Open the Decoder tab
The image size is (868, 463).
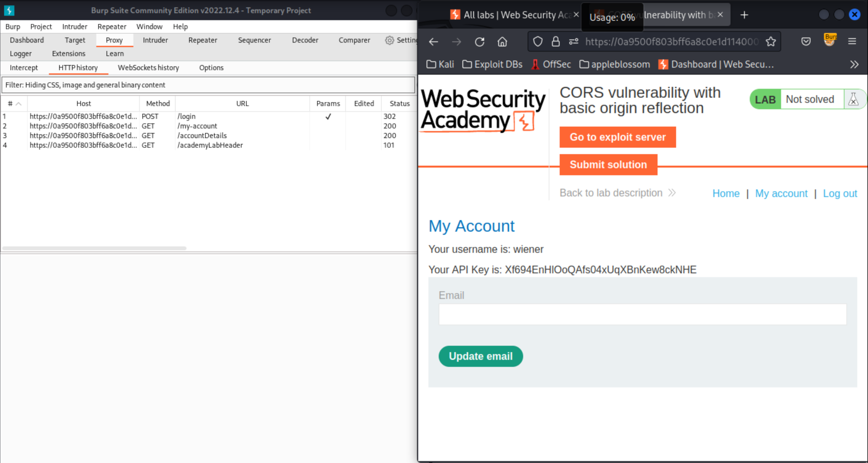point(305,40)
